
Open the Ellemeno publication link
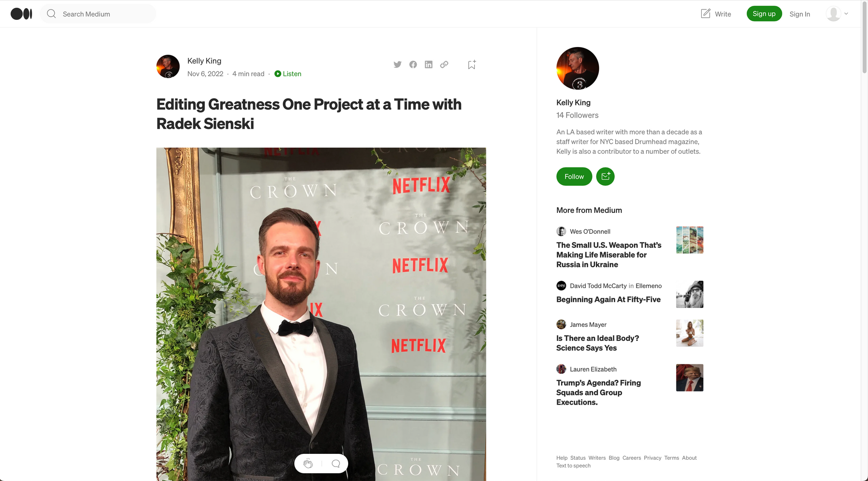pos(649,286)
